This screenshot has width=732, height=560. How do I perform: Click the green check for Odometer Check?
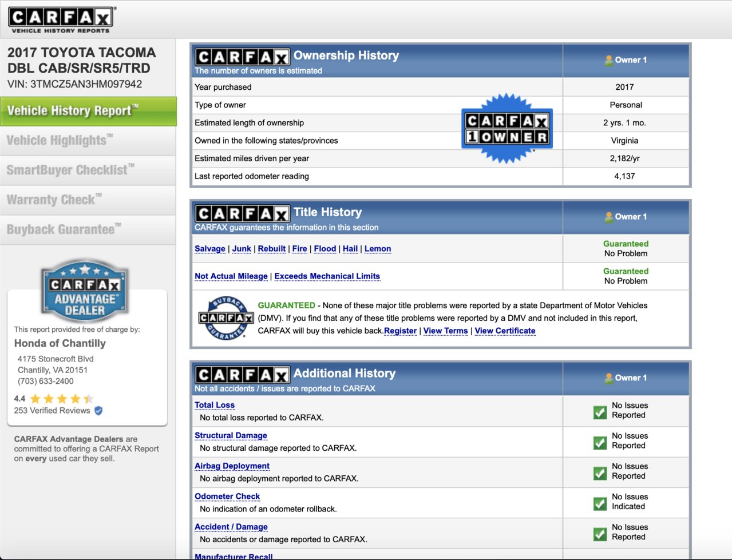[600, 503]
